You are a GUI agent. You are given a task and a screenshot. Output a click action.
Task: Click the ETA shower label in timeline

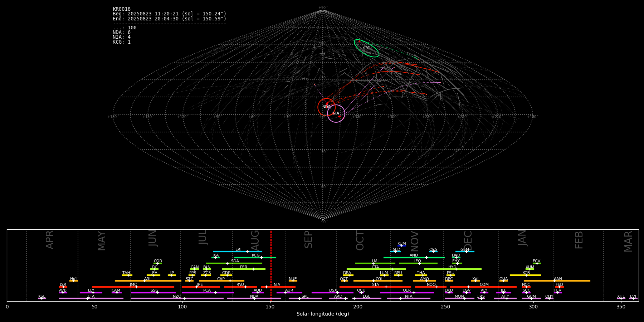pyautogui.click(x=91, y=297)
